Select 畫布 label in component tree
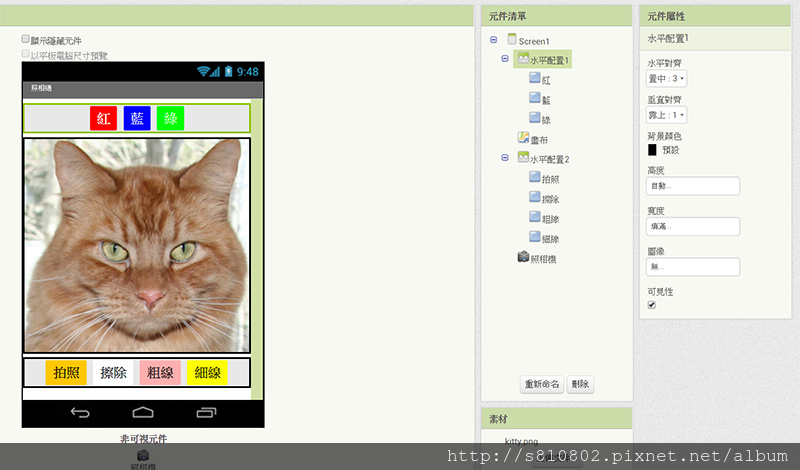The height and width of the screenshot is (470, 800). click(539, 139)
